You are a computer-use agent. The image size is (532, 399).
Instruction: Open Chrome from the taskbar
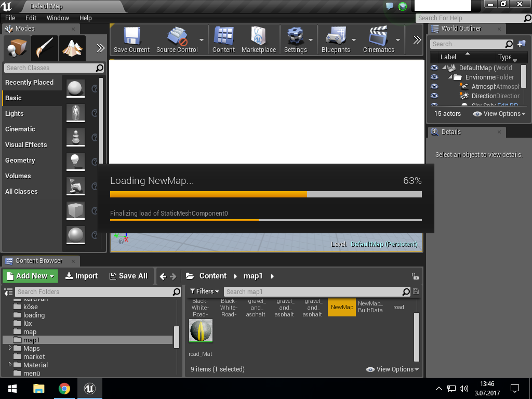pyautogui.click(x=64, y=389)
